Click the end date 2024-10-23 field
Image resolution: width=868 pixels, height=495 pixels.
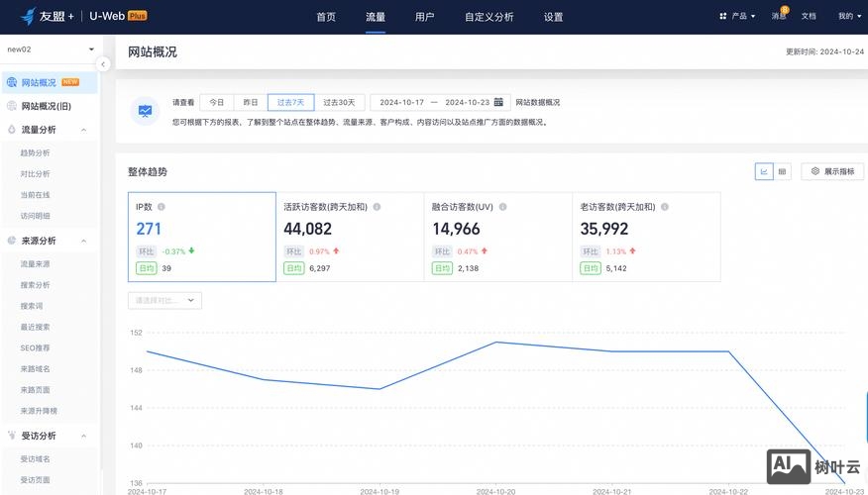468,102
